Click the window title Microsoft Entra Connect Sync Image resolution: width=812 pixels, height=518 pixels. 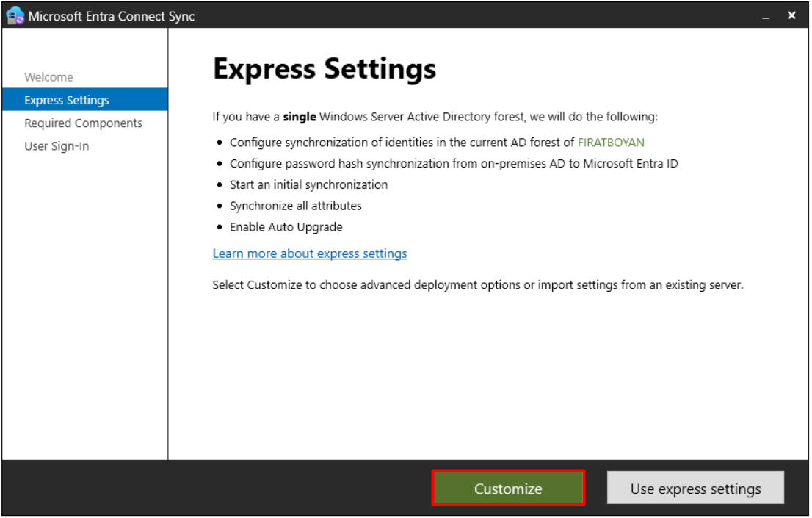[112, 16]
